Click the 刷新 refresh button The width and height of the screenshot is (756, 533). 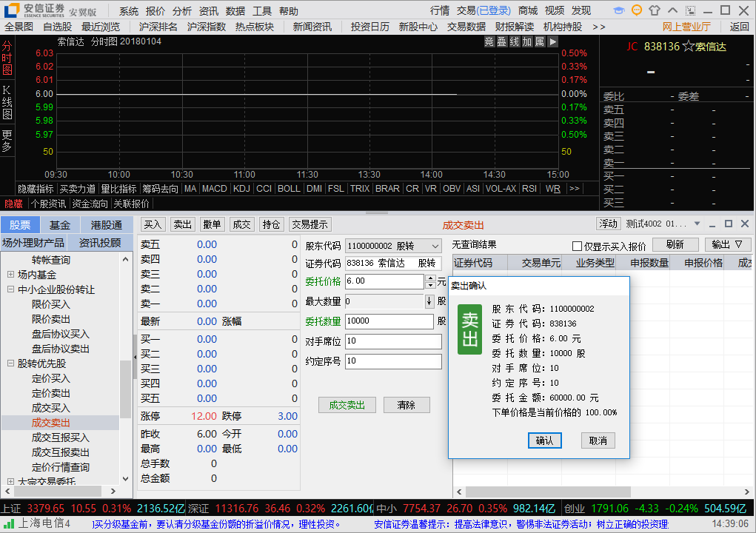tap(675, 245)
